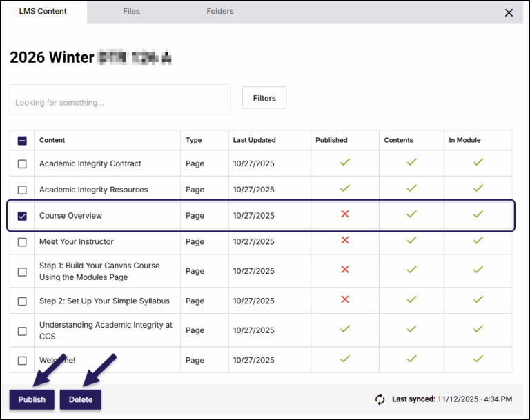The height and width of the screenshot is (420, 530).
Task: Click the Course Overview title
Action: tap(70, 216)
